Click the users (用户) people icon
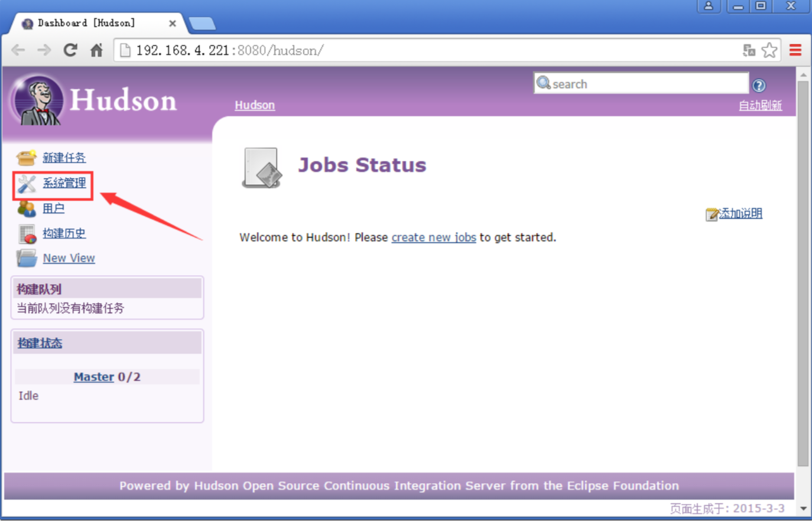Image resolution: width=812 pixels, height=521 pixels. 27,209
